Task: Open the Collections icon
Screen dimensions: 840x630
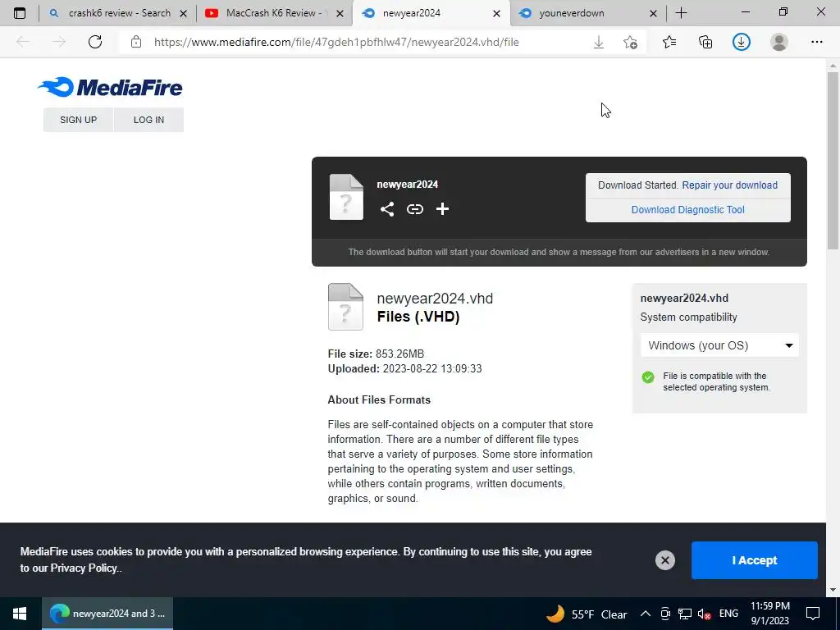Action: (705, 42)
